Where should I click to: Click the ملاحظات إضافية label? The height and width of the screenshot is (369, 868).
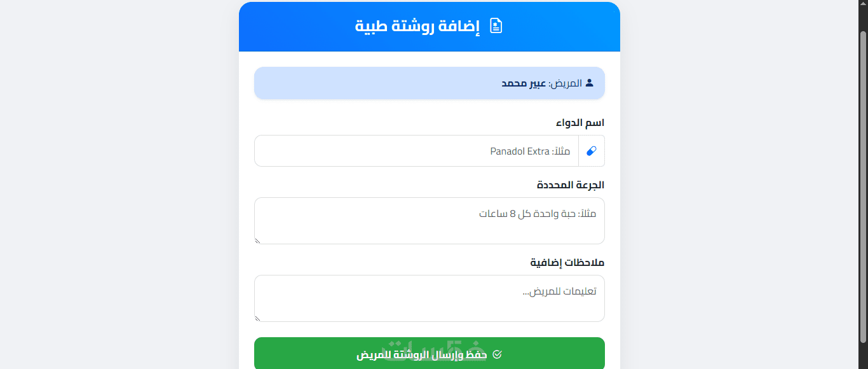[x=567, y=262]
